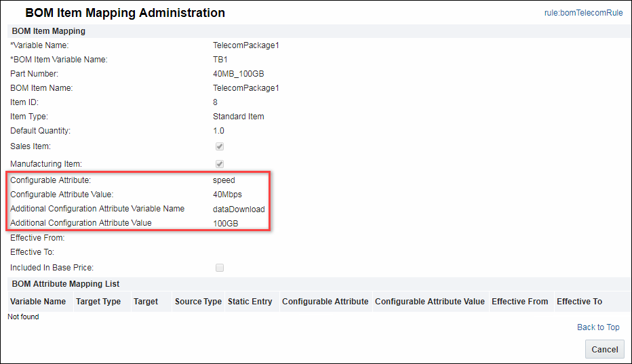Click the Part Number label
This screenshot has height=364, width=632.
pyautogui.click(x=35, y=74)
